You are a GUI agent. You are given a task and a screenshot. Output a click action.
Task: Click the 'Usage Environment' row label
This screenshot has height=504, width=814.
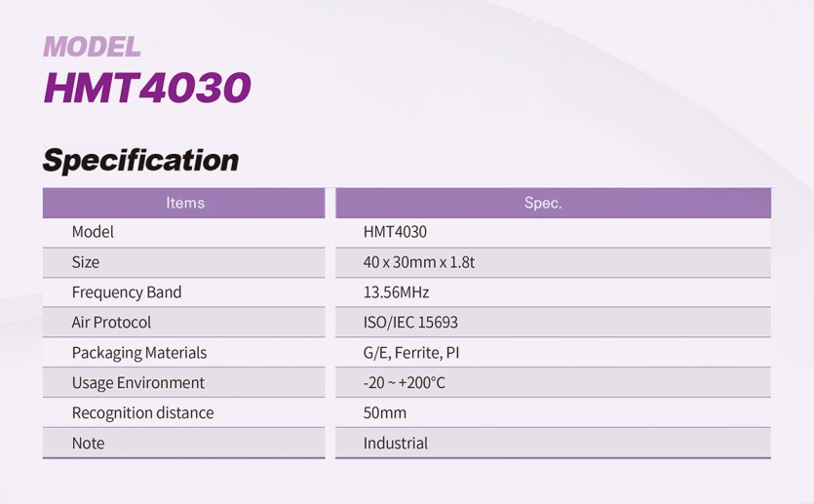click(x=138, y=383)
